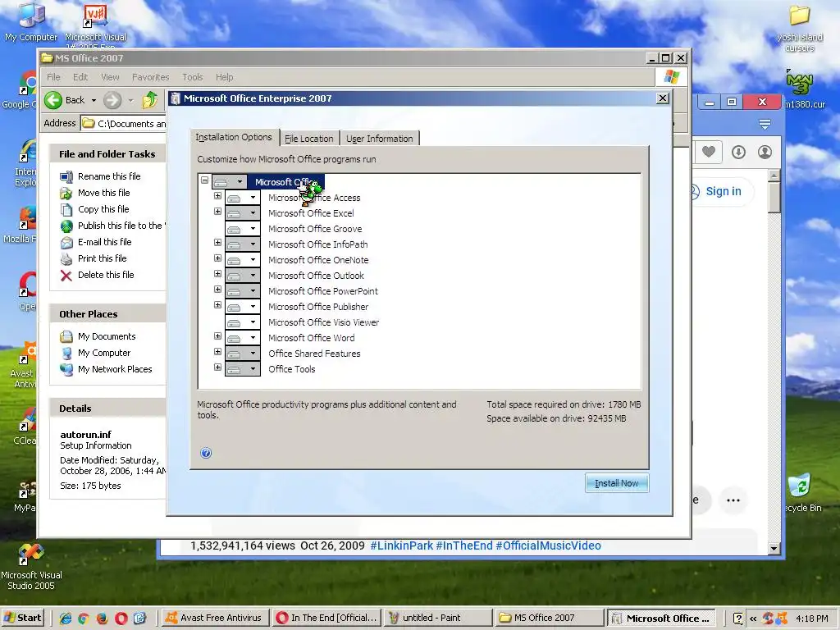
Task: Launch Chrome from quick launch bar
Action: click(84, 619)
